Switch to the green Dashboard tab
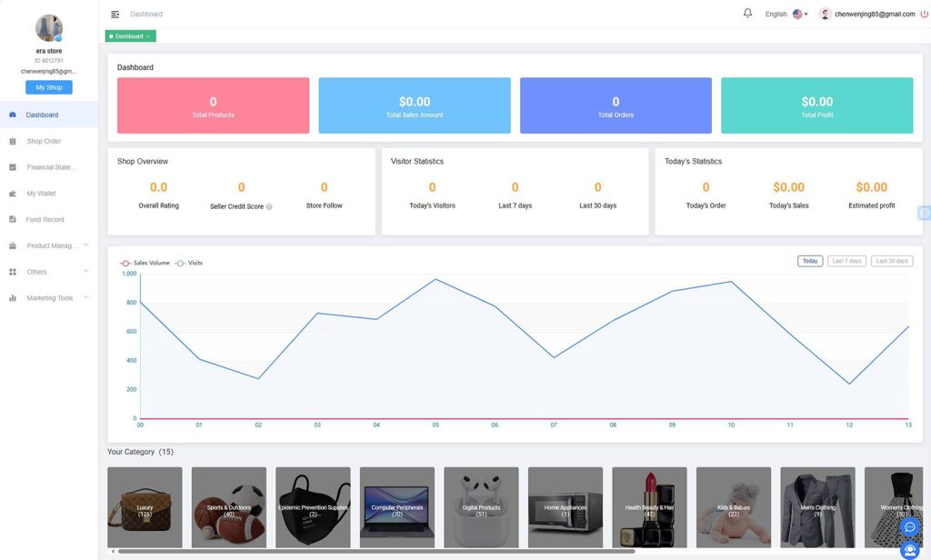The width and height of the screenshot is (931, 560). click(x=128, y=34)
